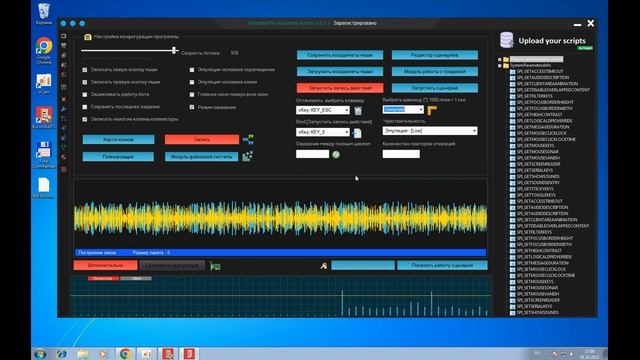Click Показать работу сценария button

pyautogui.click(x=442, y=265)
